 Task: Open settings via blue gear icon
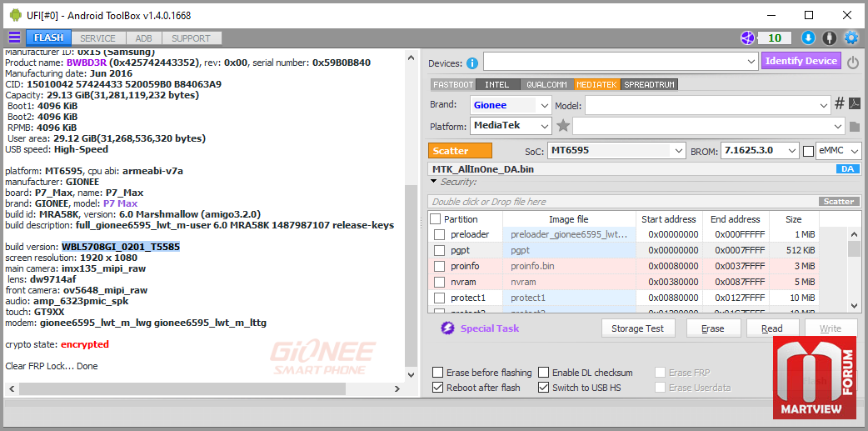click(x=851, y=38)
